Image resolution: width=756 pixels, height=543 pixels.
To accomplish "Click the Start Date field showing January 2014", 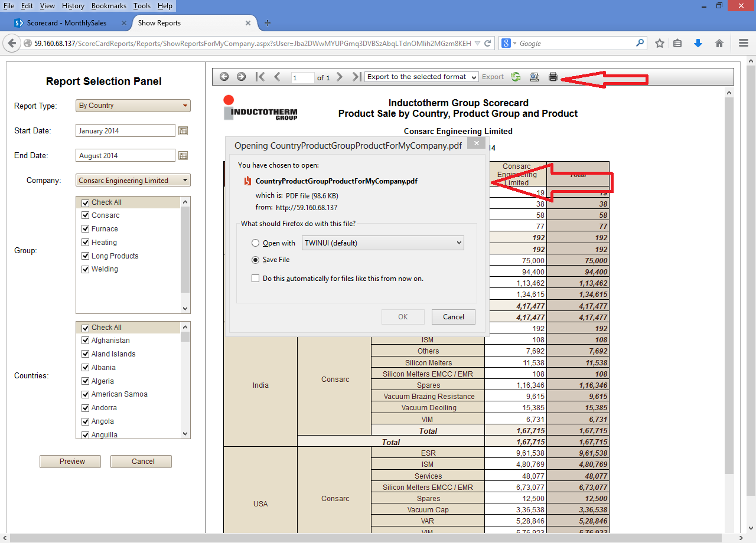I will click(x=126, y=131).
